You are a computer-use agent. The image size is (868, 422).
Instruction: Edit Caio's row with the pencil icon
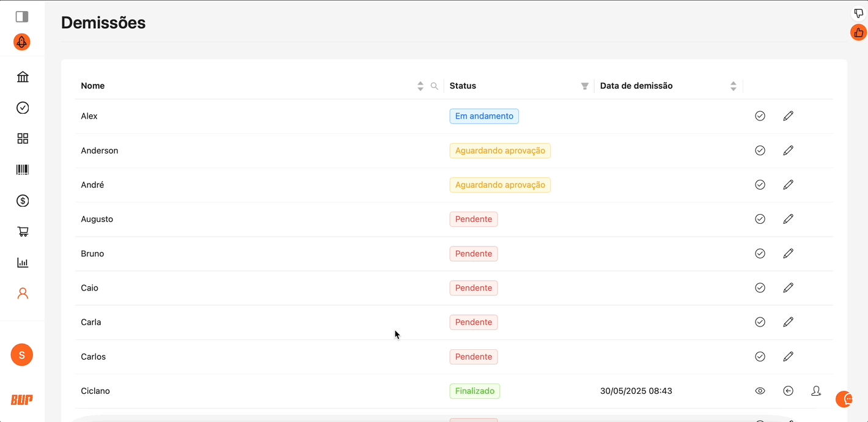[x=789, y=287]
